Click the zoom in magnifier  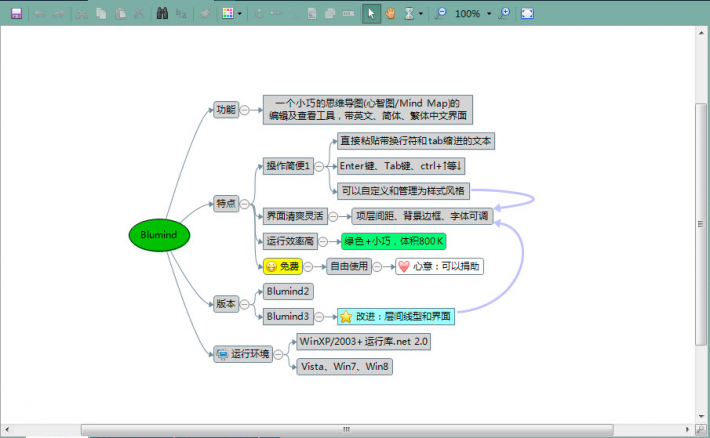click(x=504, y=14)
